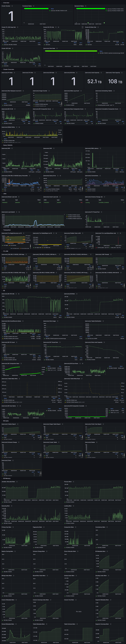Click info icon on the [starrocks] BE Node panel
The height and width of the screenshot is (644, 126).
point(56,73)
